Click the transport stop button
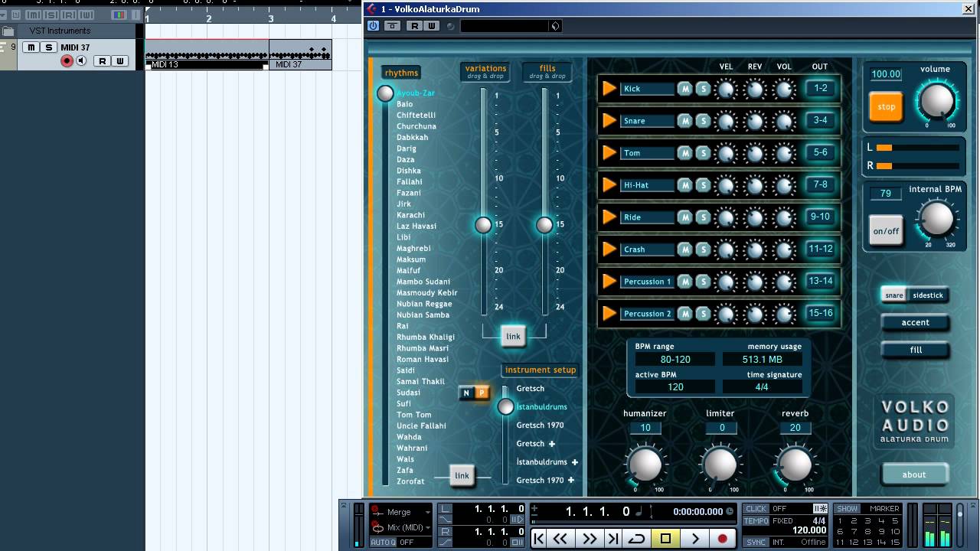Image resolution: width=980 pixels, height=551 pixels. [665, 539]
